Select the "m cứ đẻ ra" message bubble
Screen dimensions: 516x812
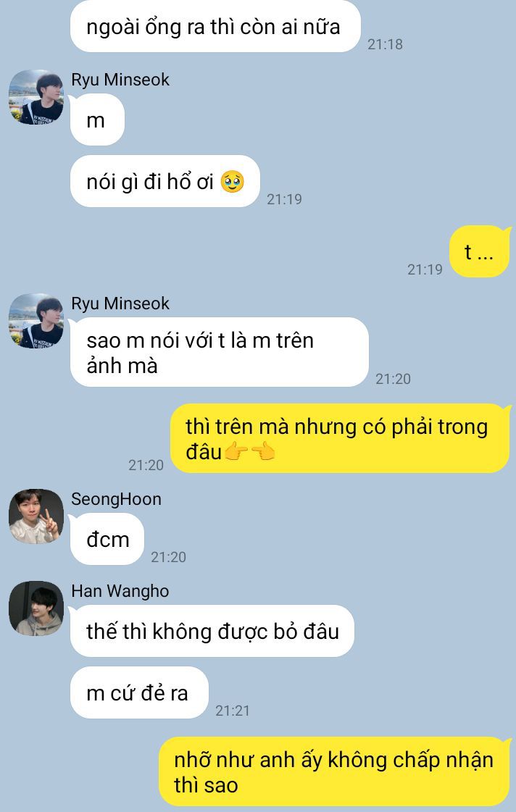coord(139,692)
